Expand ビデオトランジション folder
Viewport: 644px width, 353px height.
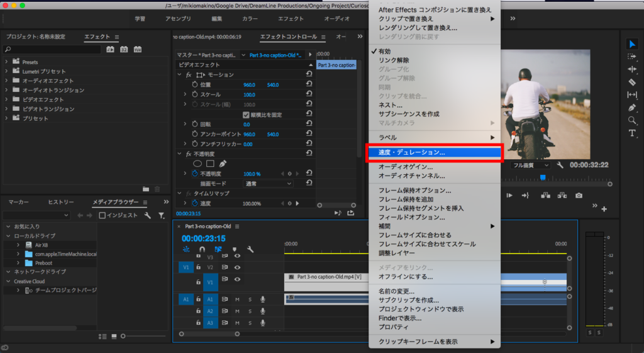pos(6,108)
